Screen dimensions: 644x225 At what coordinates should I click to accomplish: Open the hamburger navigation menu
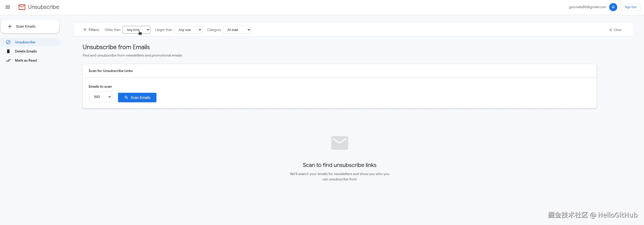point(8,7)
